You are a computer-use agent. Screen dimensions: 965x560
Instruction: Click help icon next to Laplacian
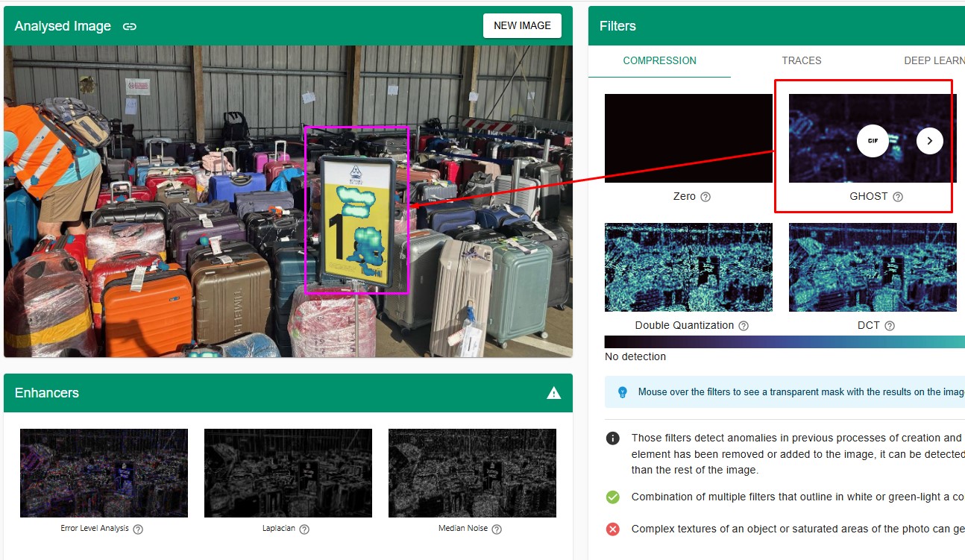tap(304, 529)
